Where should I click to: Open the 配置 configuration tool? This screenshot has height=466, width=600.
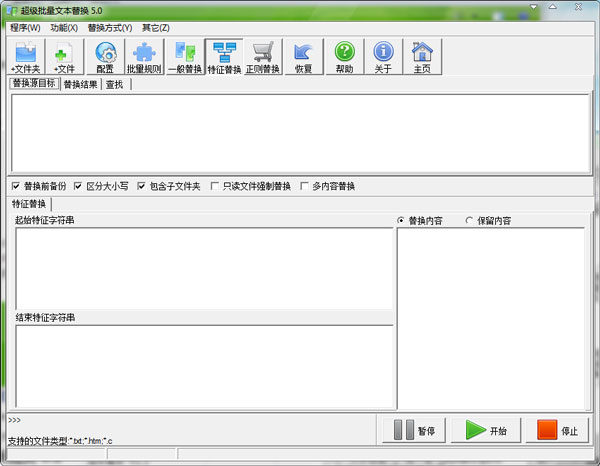pyautogui.click(x=105, y=57)
